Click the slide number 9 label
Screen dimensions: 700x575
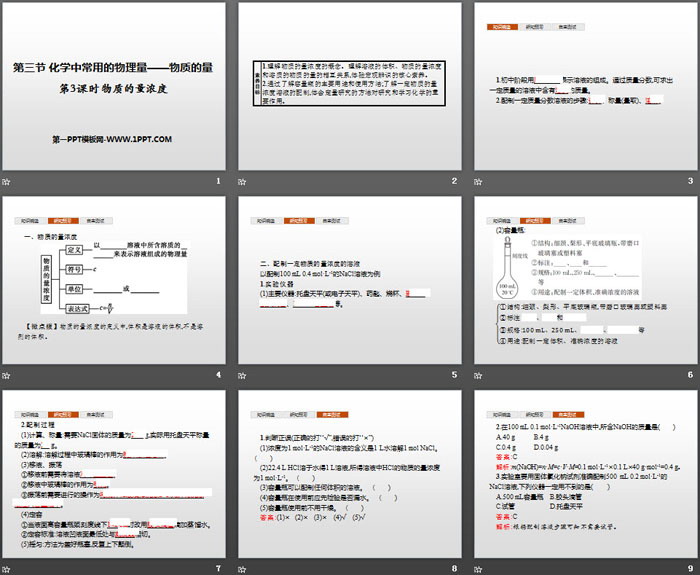[690, 568]
